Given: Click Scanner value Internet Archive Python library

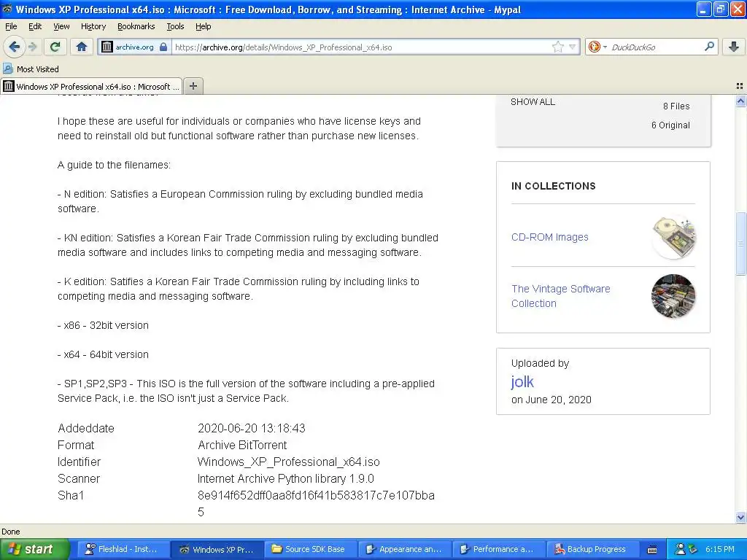Looking at the screenshot, I should (286, 478).
